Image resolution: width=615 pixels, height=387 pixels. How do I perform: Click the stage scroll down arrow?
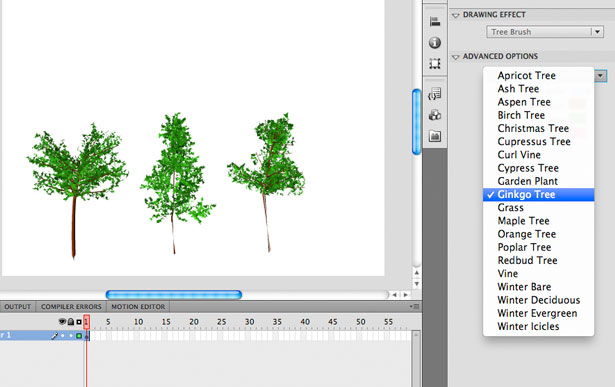pos(417,283)
